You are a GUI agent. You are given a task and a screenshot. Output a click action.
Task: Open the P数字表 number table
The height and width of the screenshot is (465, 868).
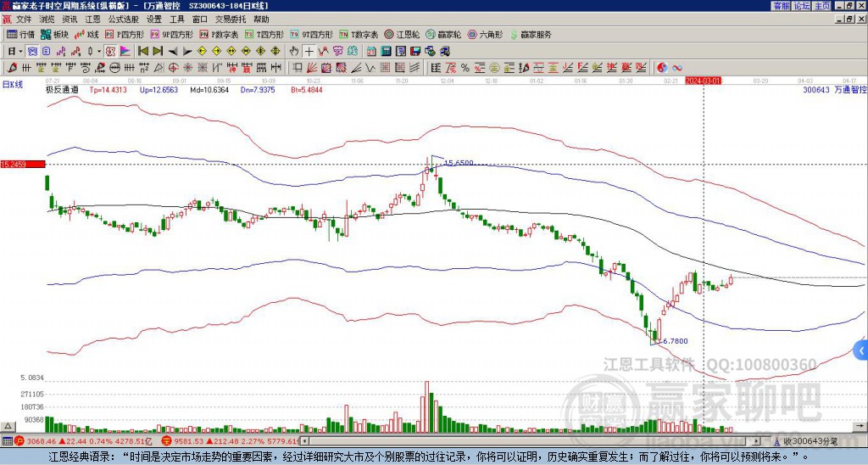(219, 34)
